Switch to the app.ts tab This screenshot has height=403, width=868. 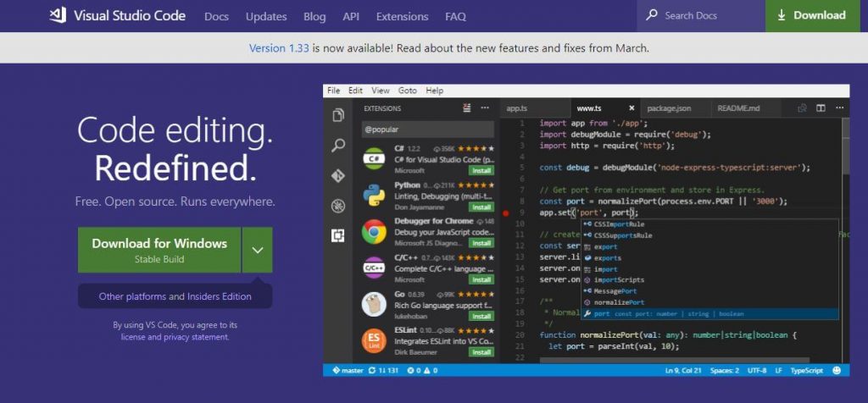534,108
